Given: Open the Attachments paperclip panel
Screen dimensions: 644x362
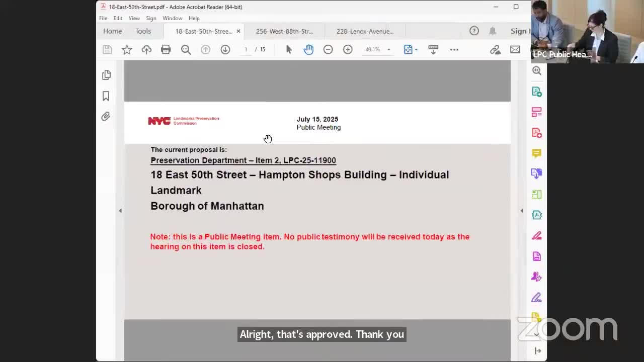Looking at the screenshot, I should (x=106, y=117).
